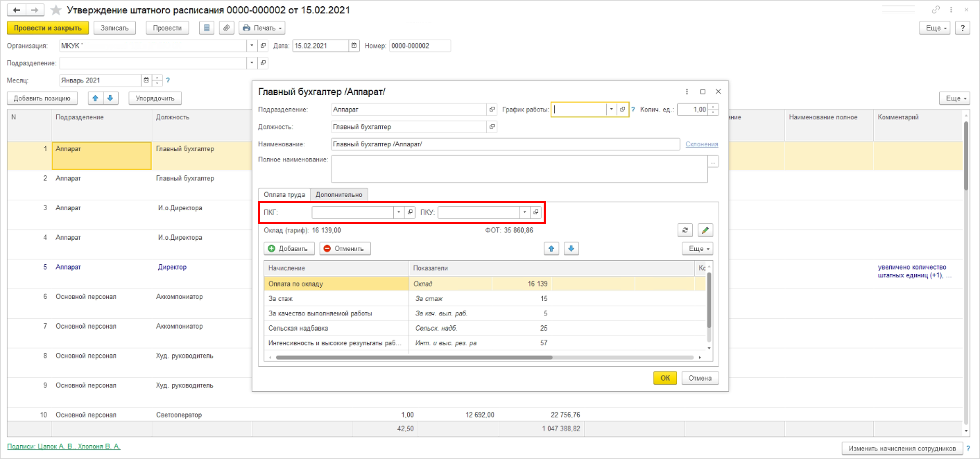Click the accruals table horizontal scrollbar

click(x=413, y=358)
